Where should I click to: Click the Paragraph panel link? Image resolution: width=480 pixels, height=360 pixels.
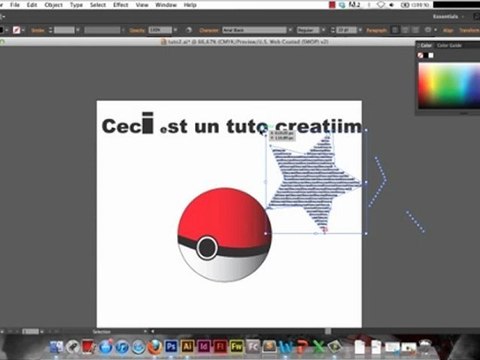tap(376, 30)
